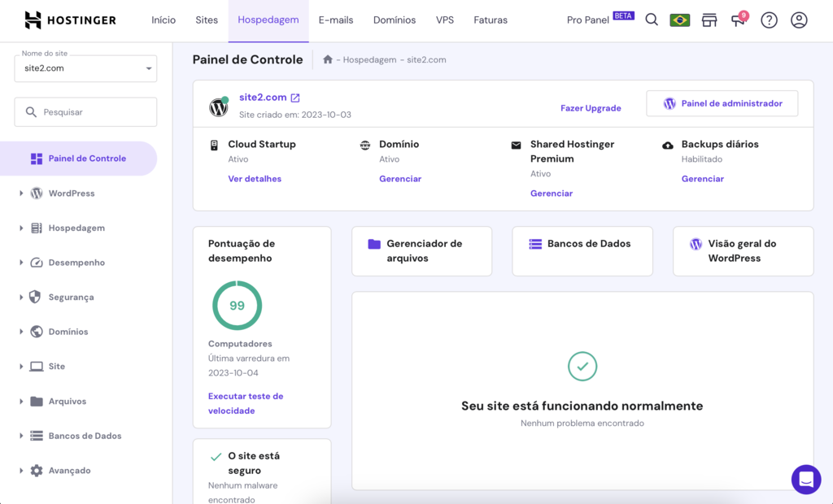Open the Hostinger logo on the top left
Viewport: 833px width, 504px height.
point(70,19)
